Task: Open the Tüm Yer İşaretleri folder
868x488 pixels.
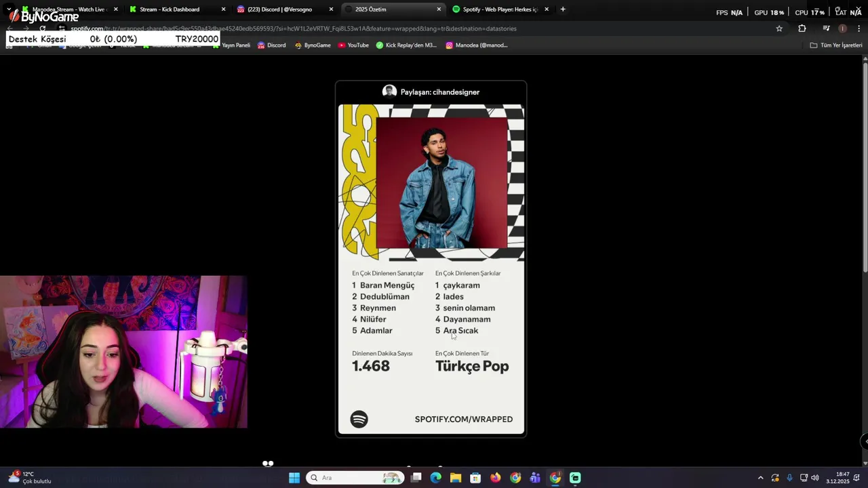Action: [836, 45]
